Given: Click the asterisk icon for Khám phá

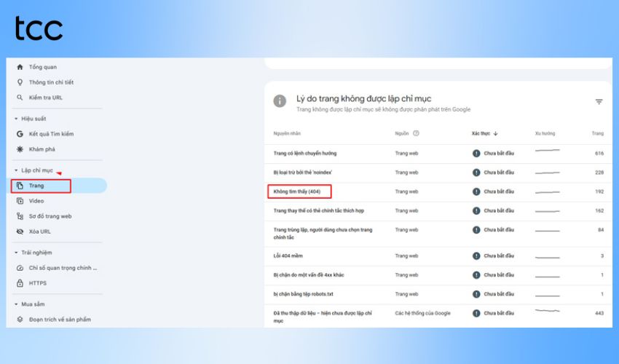Looking at the screenshot, I should [x=20, y=149].
